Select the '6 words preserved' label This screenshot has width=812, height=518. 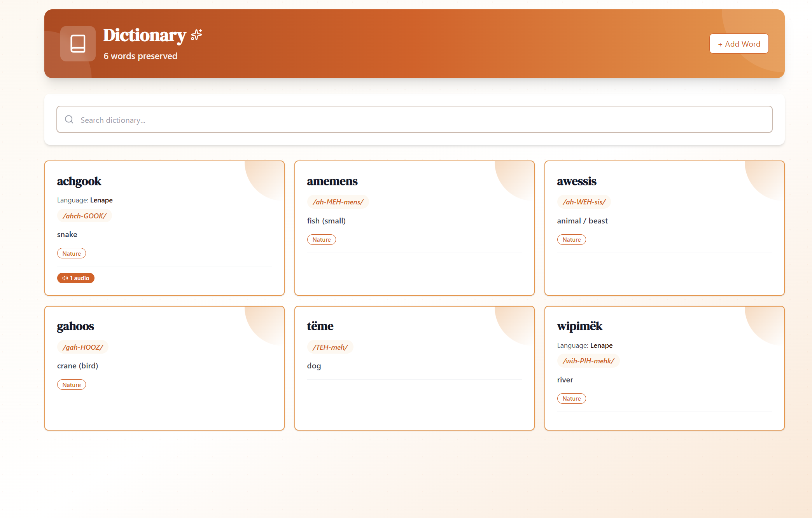tap(140, 56)
